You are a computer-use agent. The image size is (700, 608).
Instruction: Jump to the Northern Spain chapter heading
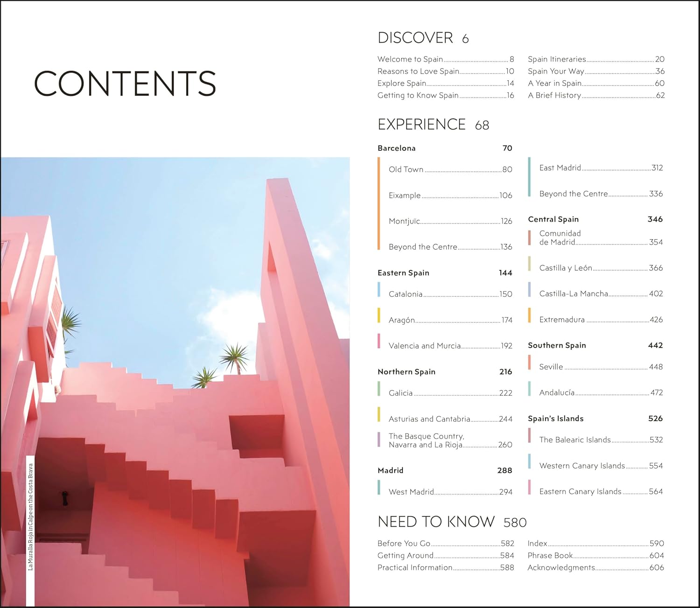coord(406,371)
